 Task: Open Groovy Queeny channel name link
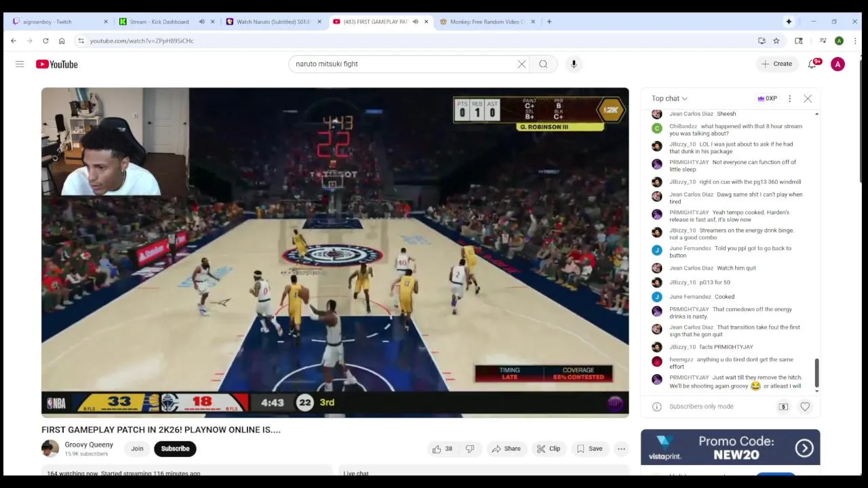(89, 445)
